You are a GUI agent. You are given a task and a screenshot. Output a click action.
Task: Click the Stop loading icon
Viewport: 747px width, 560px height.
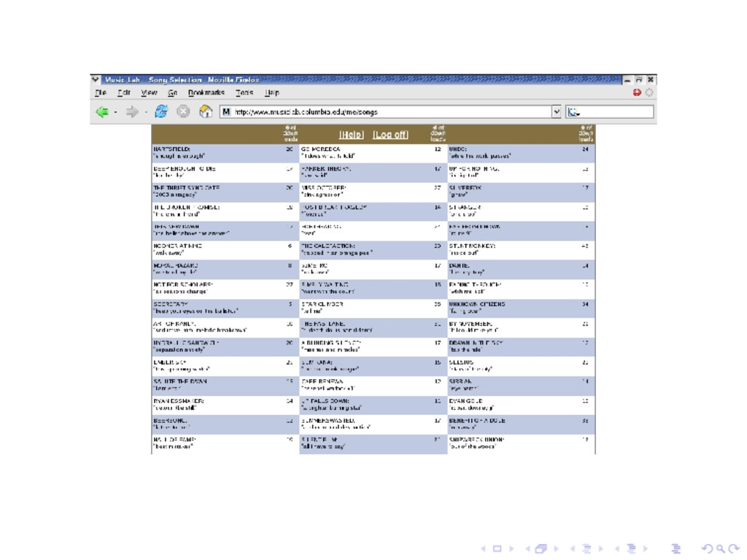(183, 112)
